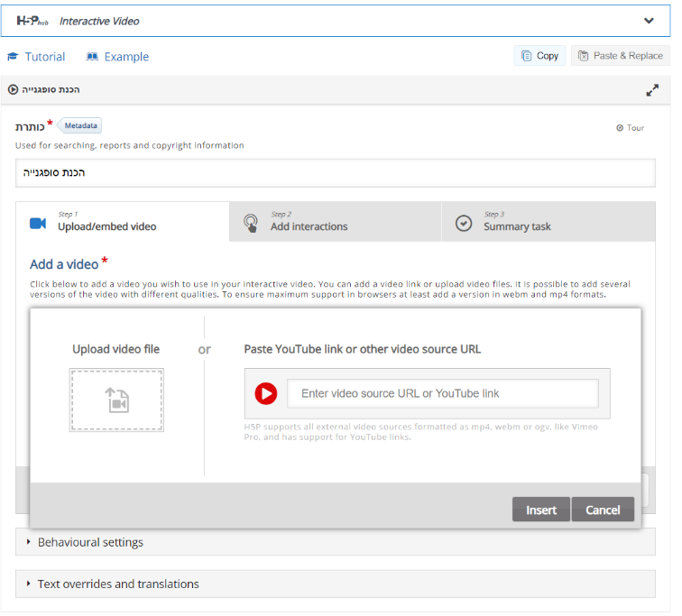Click the graduation cap Tutorial icon
Image resolution: width=682 pixels, height=616 pixels.
13,57
